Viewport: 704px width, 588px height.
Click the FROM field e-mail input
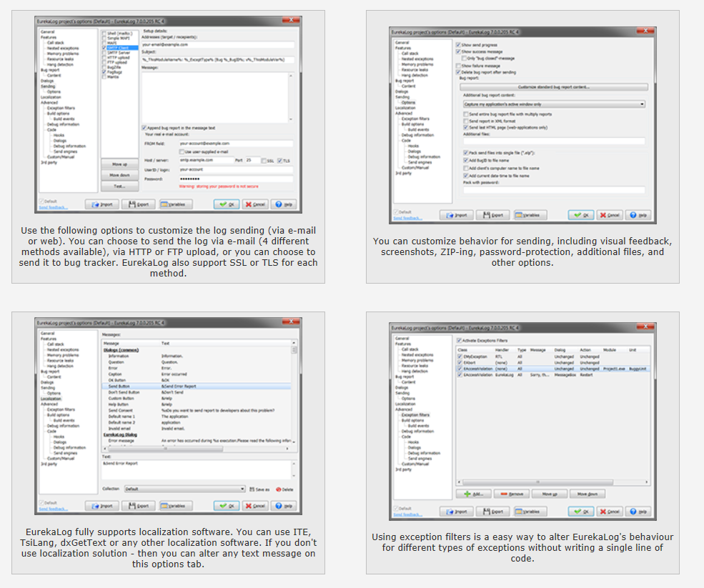click(x=236, y=144)
